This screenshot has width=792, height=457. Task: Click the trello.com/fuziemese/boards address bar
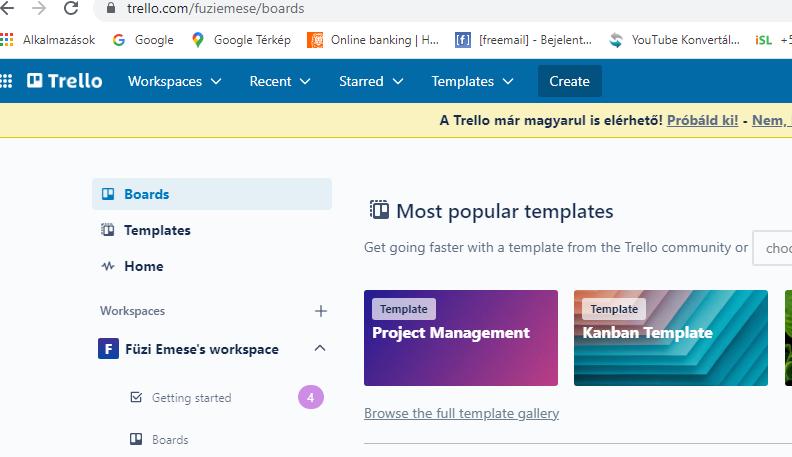(444, 9)
